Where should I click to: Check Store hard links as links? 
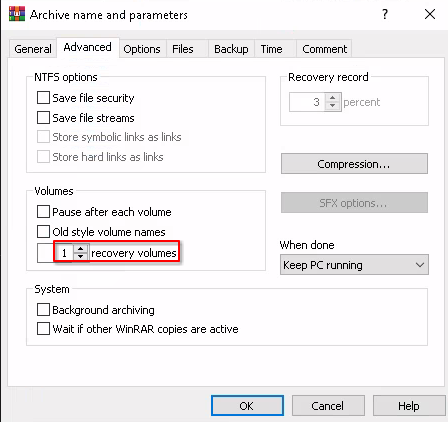(x=43, y=157)
